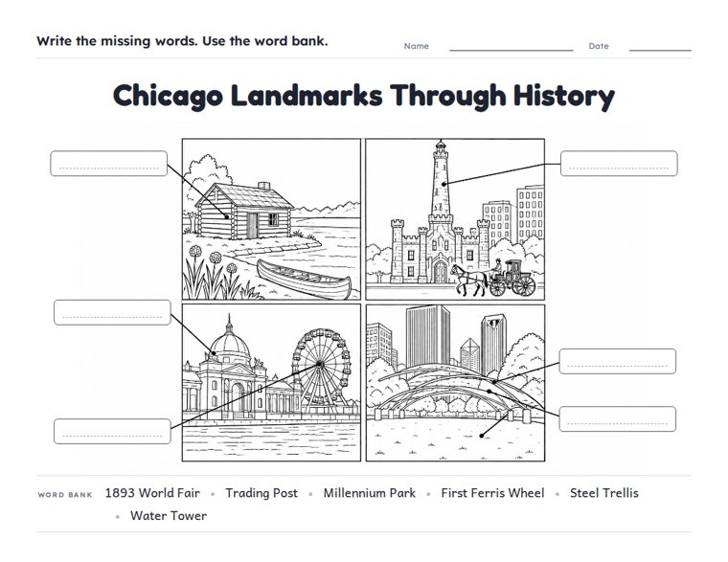Click the "WORD BANK" label

pos(65,495)
